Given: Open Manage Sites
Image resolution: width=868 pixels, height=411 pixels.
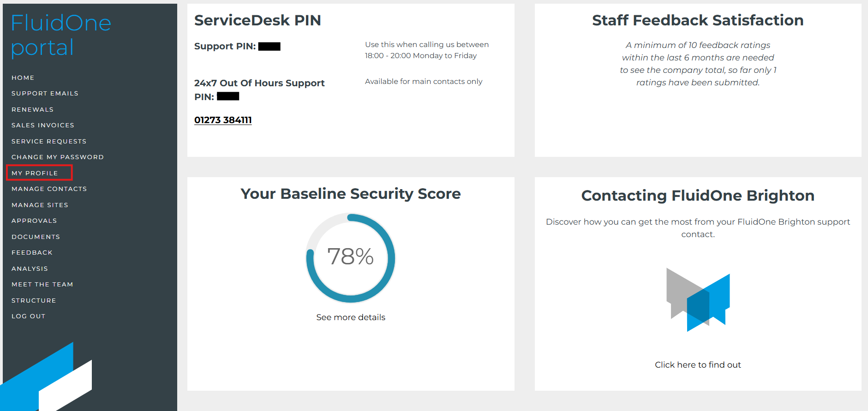Looking at the screenshot, I should (x=40, y=205).
